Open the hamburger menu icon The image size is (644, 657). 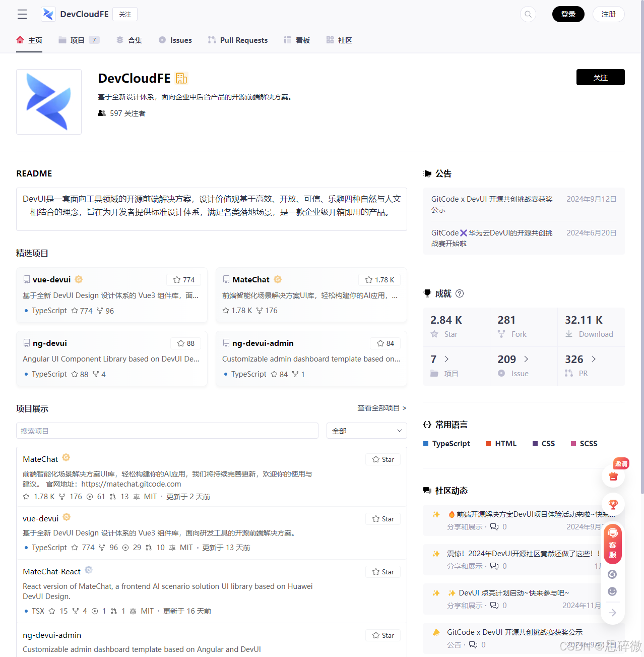[22, 14]
